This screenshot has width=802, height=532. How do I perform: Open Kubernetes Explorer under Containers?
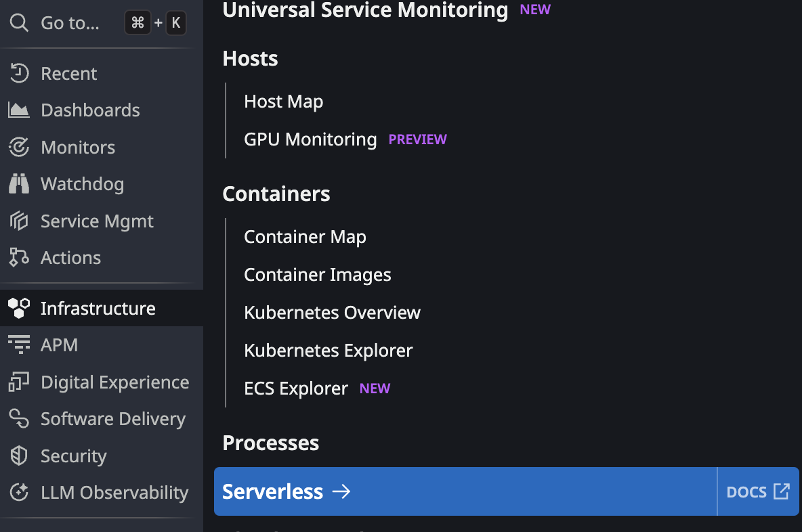coord(328,350)
